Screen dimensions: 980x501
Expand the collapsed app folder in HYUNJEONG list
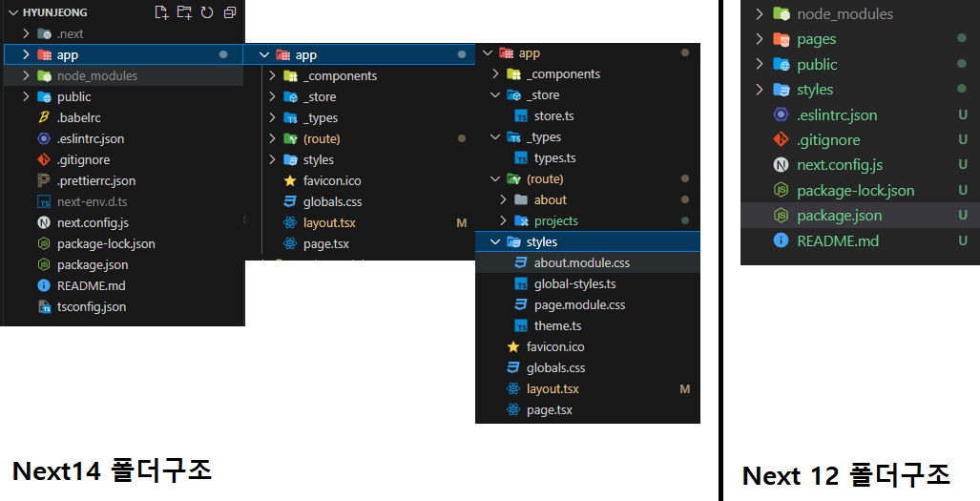tap(26, 55)
